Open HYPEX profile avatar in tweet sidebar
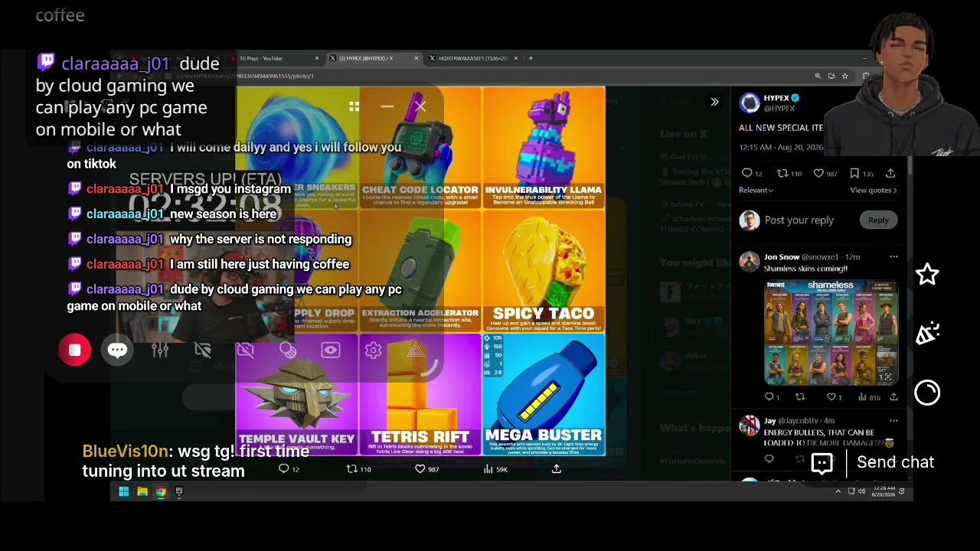This screenshot has width=980, height=551. click(750, 102)
